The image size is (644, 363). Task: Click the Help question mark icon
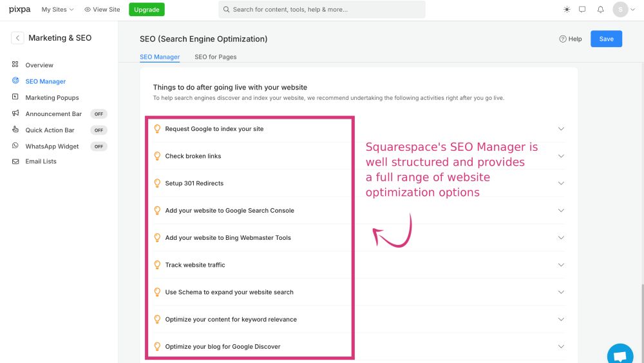[563, 39]
